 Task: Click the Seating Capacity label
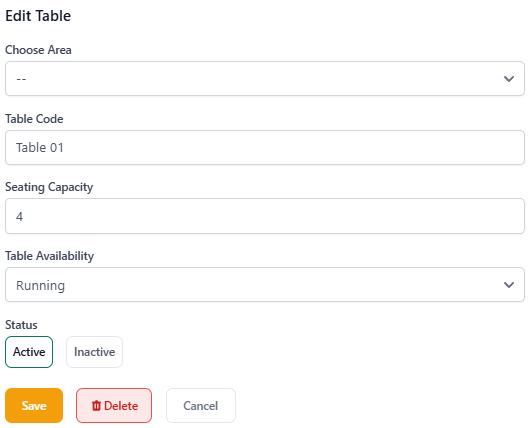[x=49, y=187]
